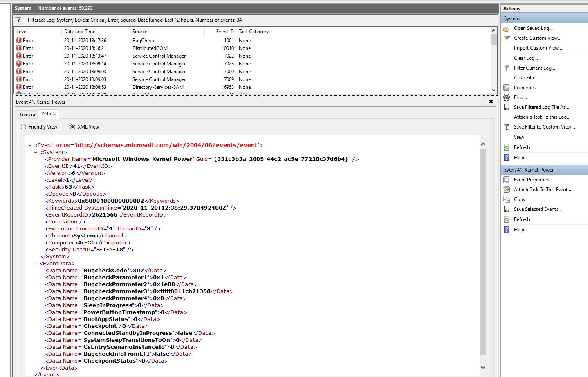
Task: Open the XML schema namespace link
Action: [166, 145]
